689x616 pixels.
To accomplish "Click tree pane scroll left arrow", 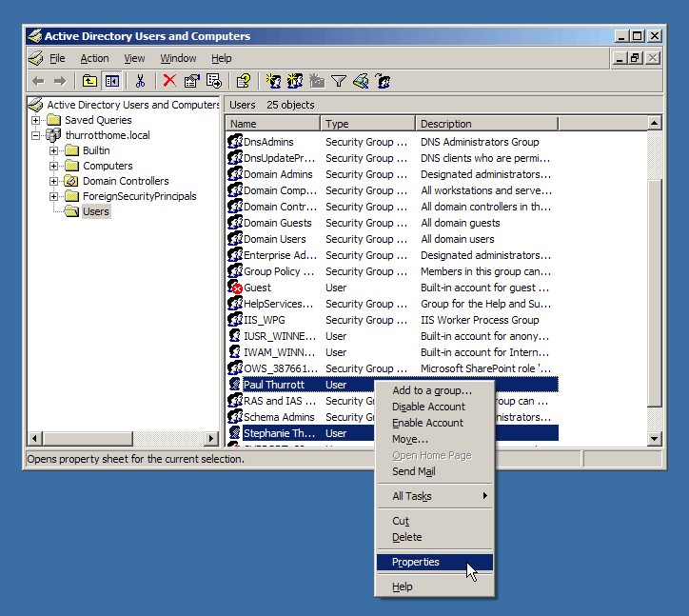I will pyautogui.click(x=35, y=438).
